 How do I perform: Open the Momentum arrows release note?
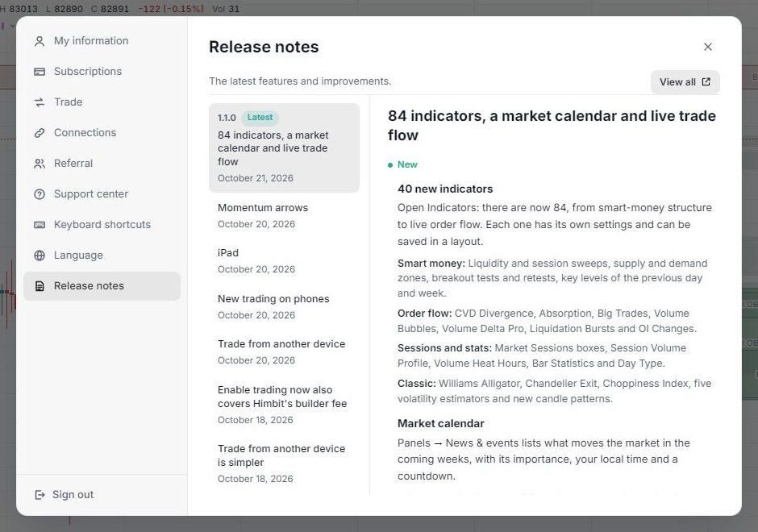[284, 216]
